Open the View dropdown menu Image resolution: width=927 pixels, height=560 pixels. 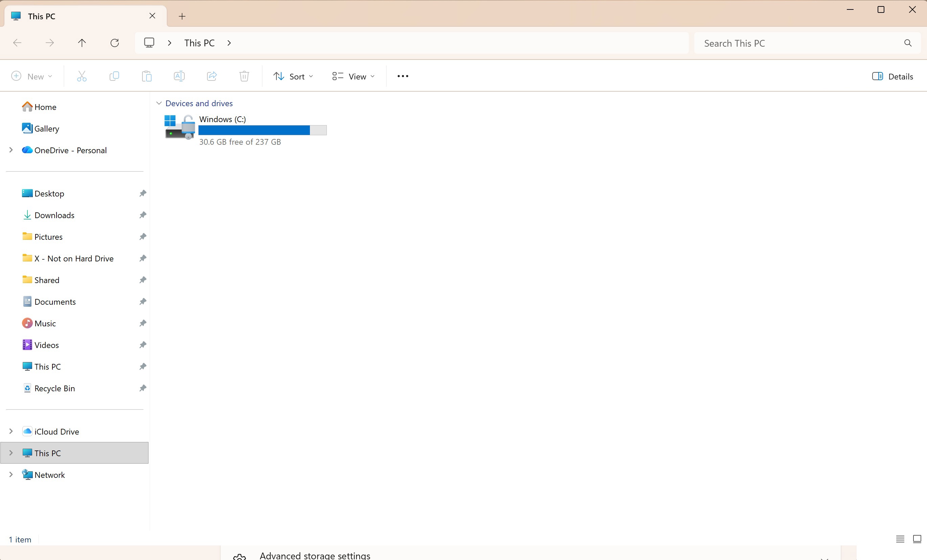tap(353, 76)
